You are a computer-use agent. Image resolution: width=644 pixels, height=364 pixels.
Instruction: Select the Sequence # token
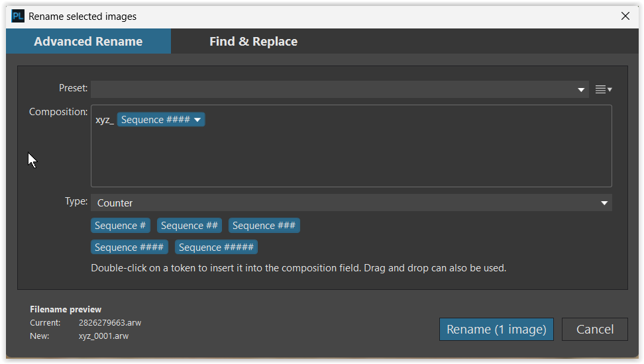[x=121, y=226]
